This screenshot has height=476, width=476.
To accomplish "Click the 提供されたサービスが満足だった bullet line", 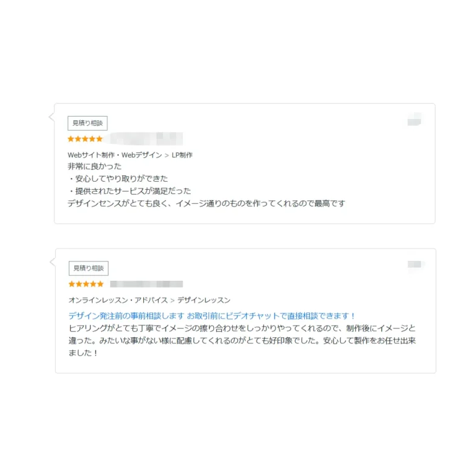I will click(130, 191).
